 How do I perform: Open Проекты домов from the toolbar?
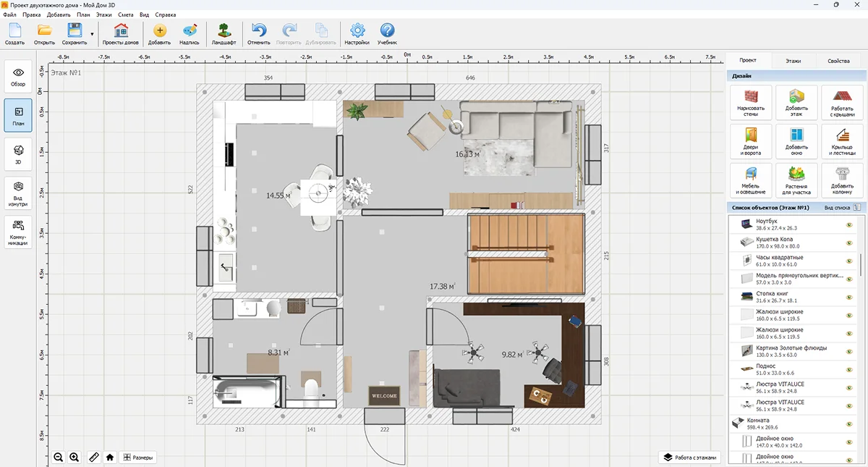(x=121, y=34)
